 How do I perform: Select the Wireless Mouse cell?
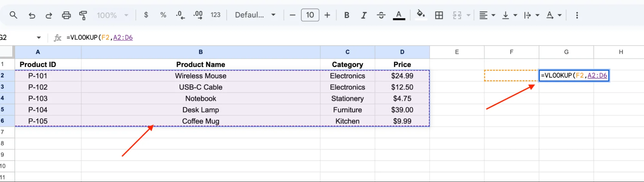click(x=201, y=76)
